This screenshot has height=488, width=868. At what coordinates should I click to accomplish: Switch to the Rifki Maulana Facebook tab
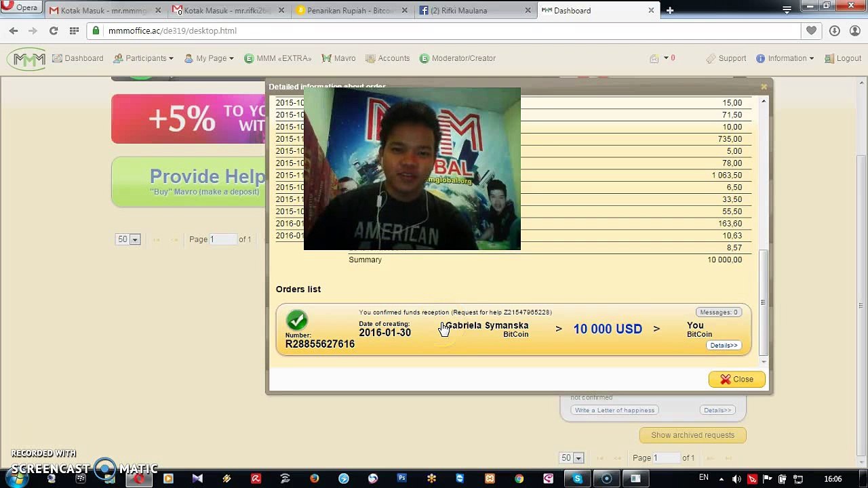[473, 10]
